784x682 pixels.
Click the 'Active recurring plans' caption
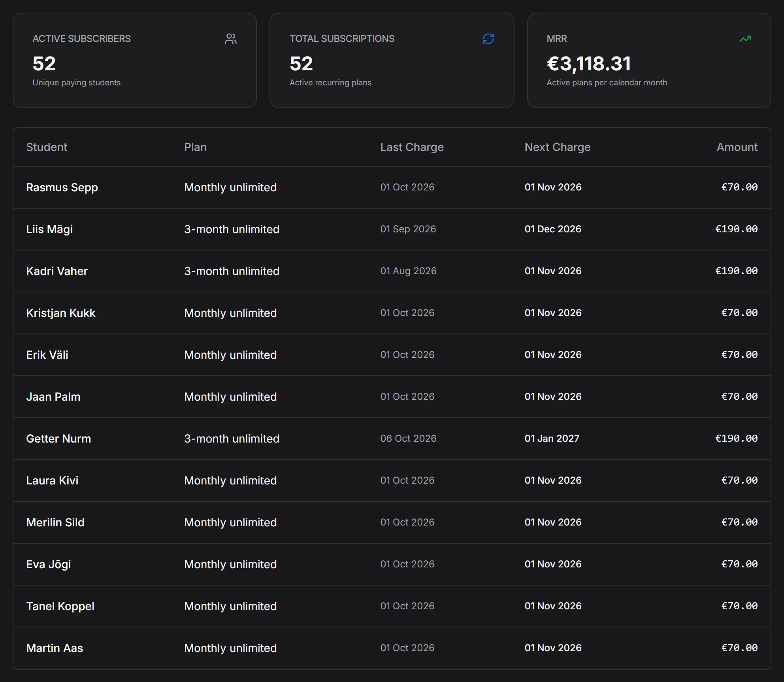pos(330,83)
